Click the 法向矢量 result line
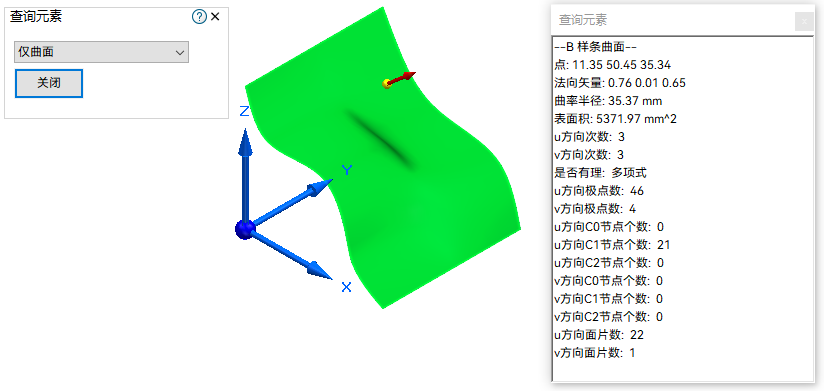 [620, 83]
